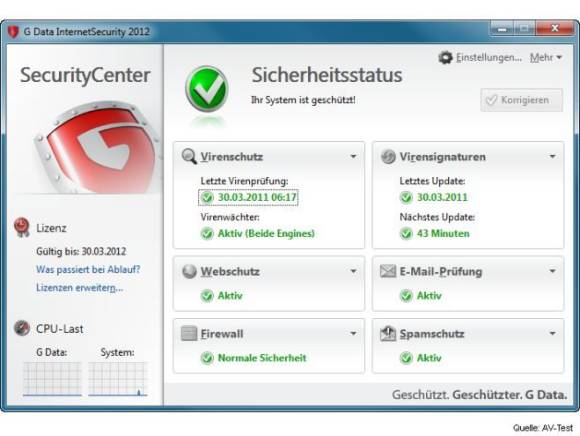Screen dimensions: 580x436
Task: Click the window title 'G Data InternetSecurity 2012'
Action: click(87, 31)
